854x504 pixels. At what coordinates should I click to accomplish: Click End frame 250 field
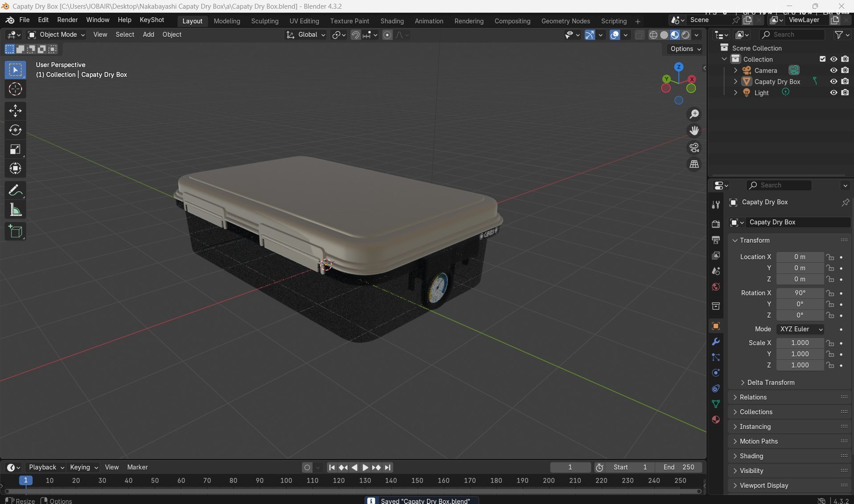point(678,467)
